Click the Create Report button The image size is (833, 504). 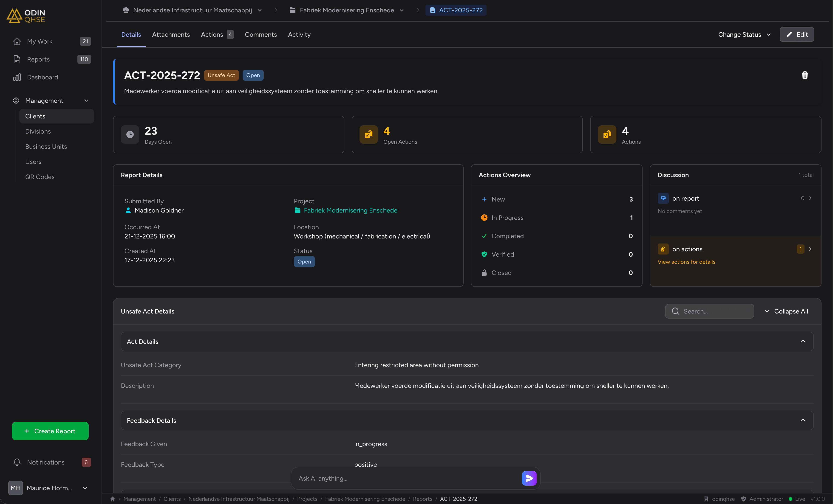tap(50, 431)
